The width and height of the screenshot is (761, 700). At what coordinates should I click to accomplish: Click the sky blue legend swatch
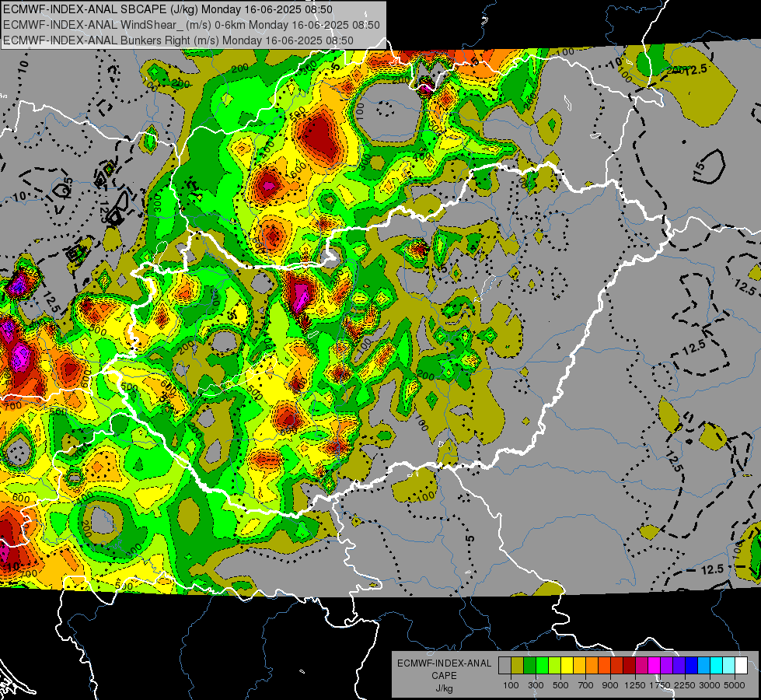tap(704, 666)
